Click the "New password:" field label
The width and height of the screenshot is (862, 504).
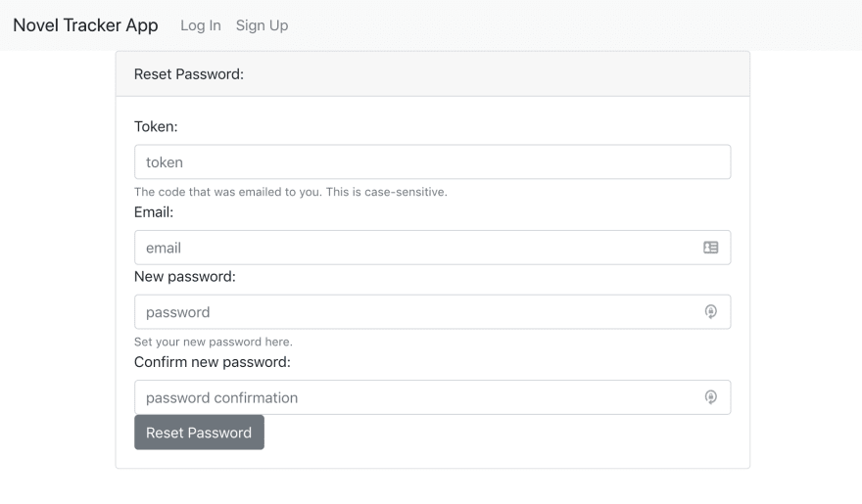click(x=185, y=277)
